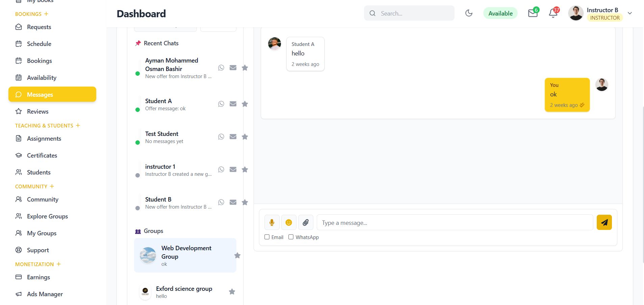Toggle dark mode moon icon
The height and width of the screenshot is (305, 644).
(x=469, y=14)
